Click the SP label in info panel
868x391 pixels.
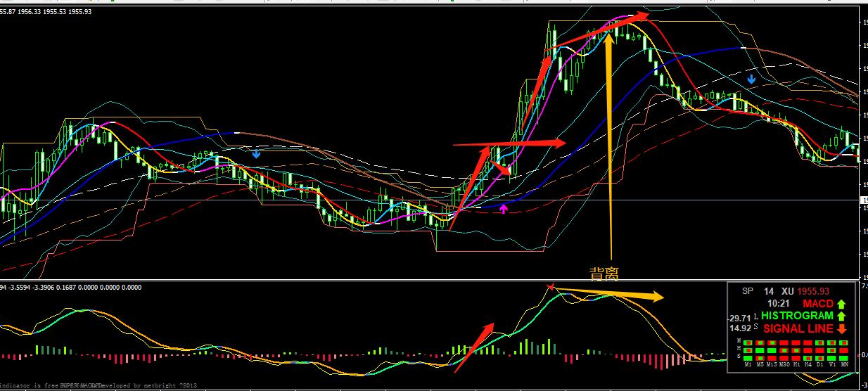coord(748,291)
